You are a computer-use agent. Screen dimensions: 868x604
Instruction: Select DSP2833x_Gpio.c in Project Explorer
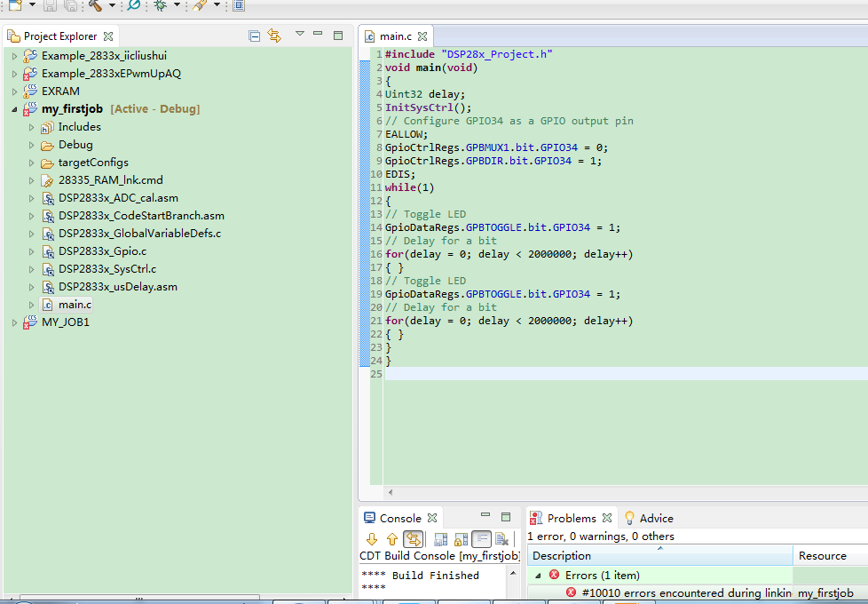click(x=102, y=251)
